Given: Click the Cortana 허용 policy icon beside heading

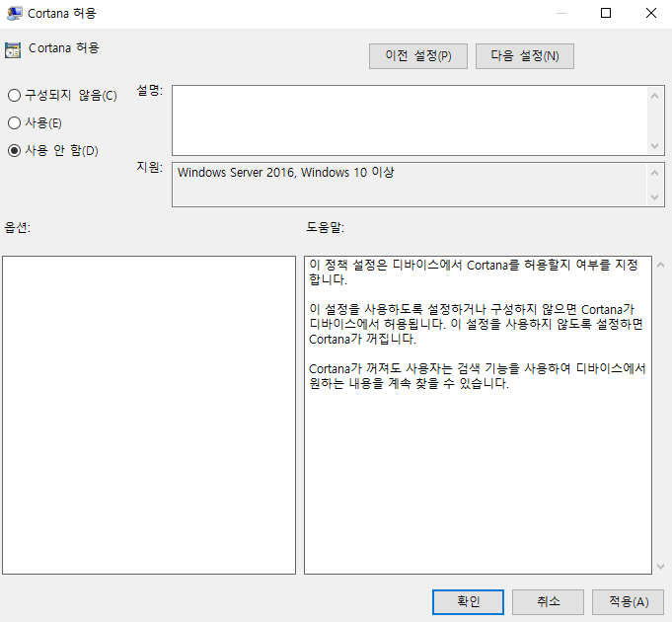Looking at the screenshot, I should coord(13,50).
